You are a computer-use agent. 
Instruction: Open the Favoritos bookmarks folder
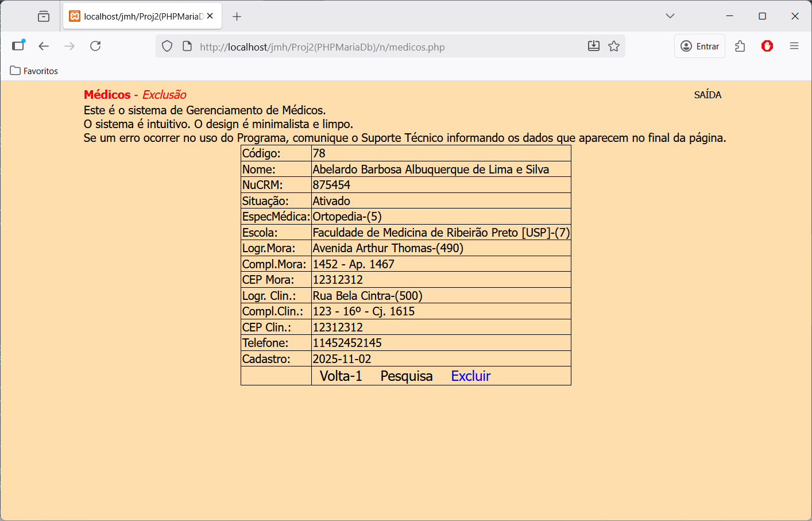[34, 71]
